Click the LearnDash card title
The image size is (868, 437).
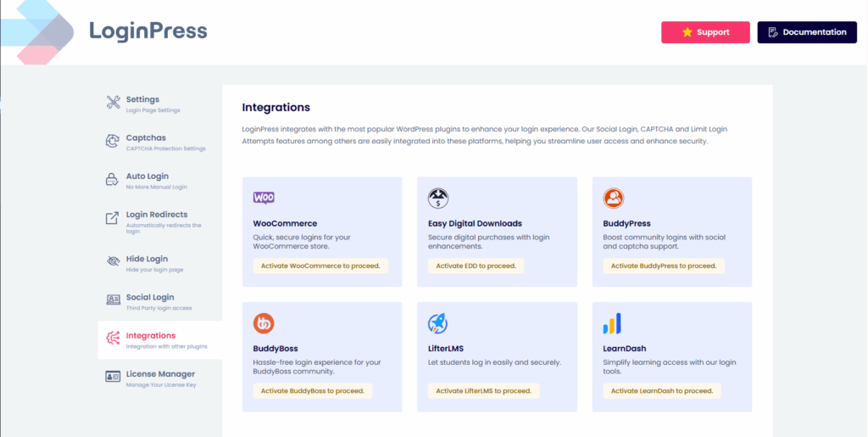625,349
